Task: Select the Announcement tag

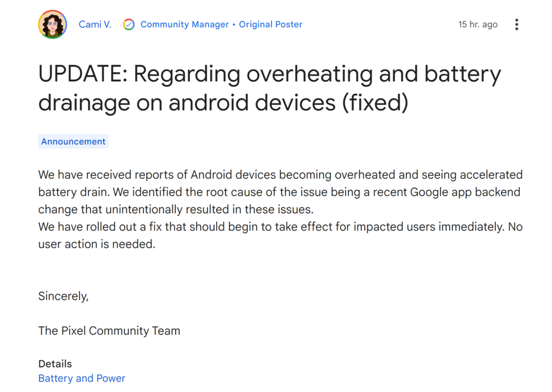Action: (73, 141)
